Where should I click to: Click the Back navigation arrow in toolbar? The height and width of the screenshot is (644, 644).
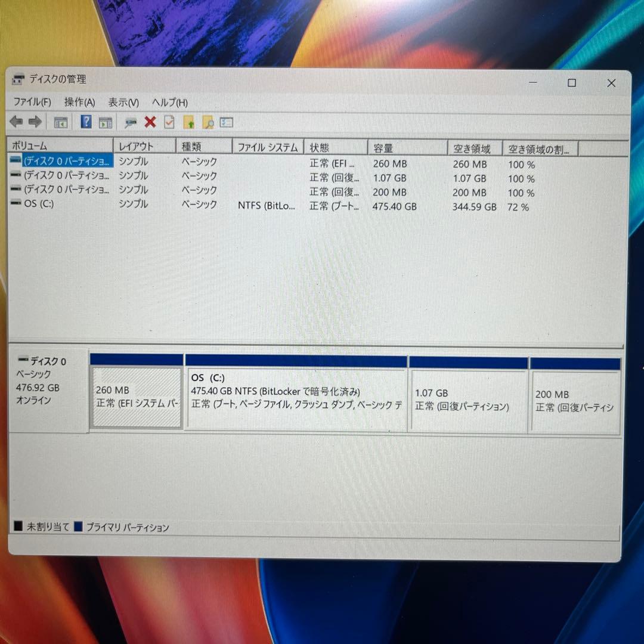[16, 122]
